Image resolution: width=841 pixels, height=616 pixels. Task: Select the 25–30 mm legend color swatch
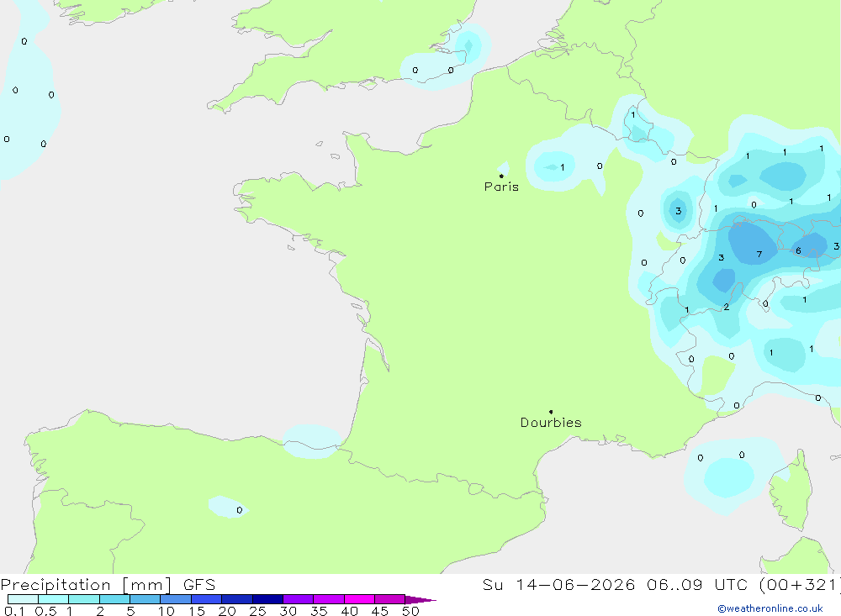coord(267,599)
